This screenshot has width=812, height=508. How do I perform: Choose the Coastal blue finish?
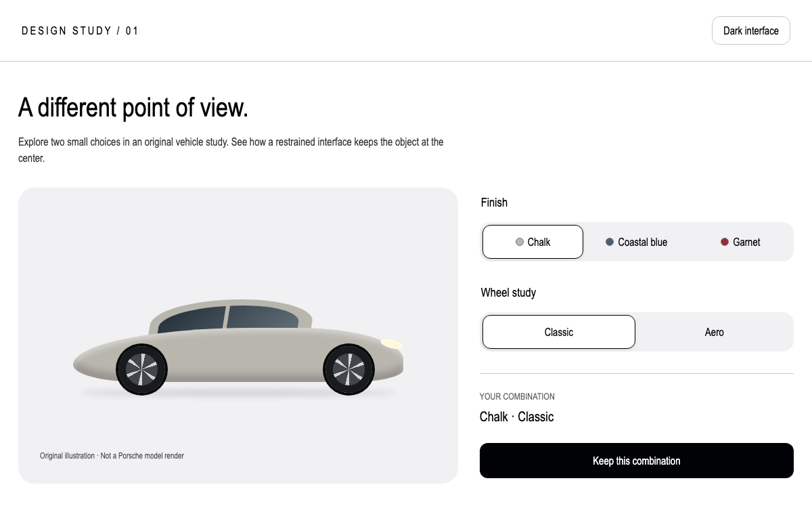tap(637, 242)
